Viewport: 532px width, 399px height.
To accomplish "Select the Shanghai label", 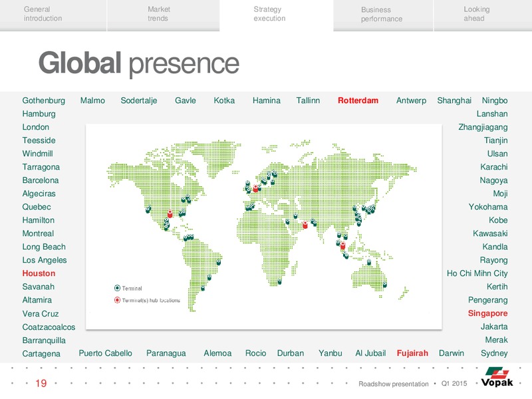I will (x=454, y=101).
